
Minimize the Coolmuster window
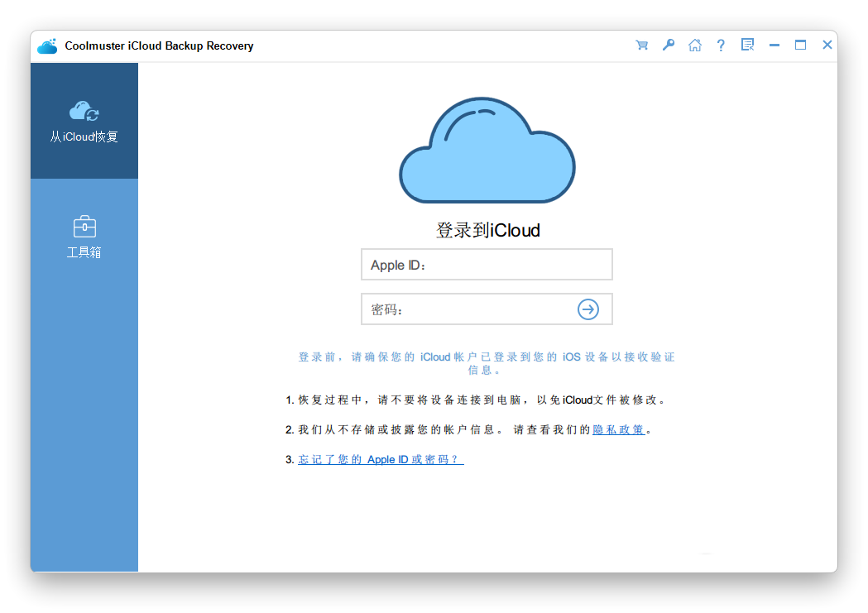click(774, 45)
